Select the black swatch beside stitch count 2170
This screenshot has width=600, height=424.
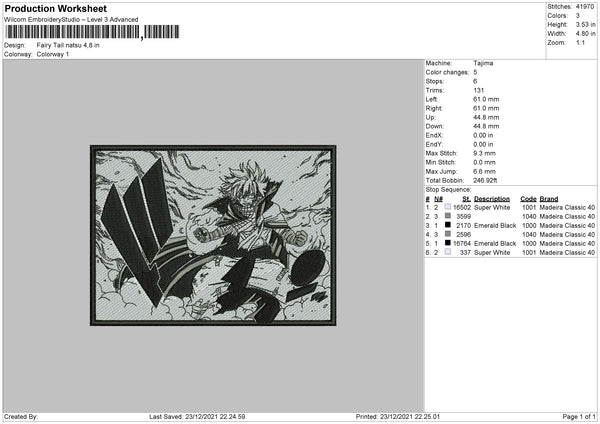448,225
